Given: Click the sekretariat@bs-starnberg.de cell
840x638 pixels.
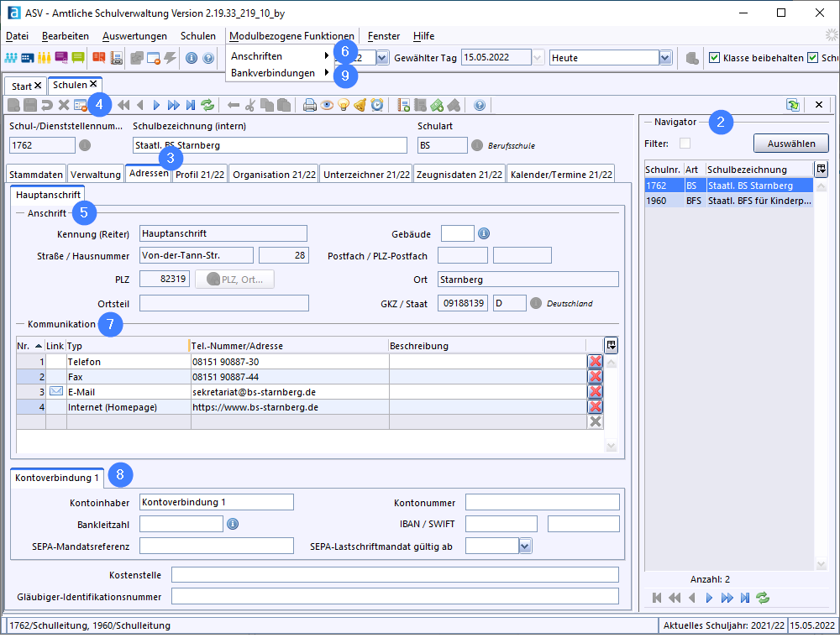Looking at the screenshot, I should tap(290, 392).
